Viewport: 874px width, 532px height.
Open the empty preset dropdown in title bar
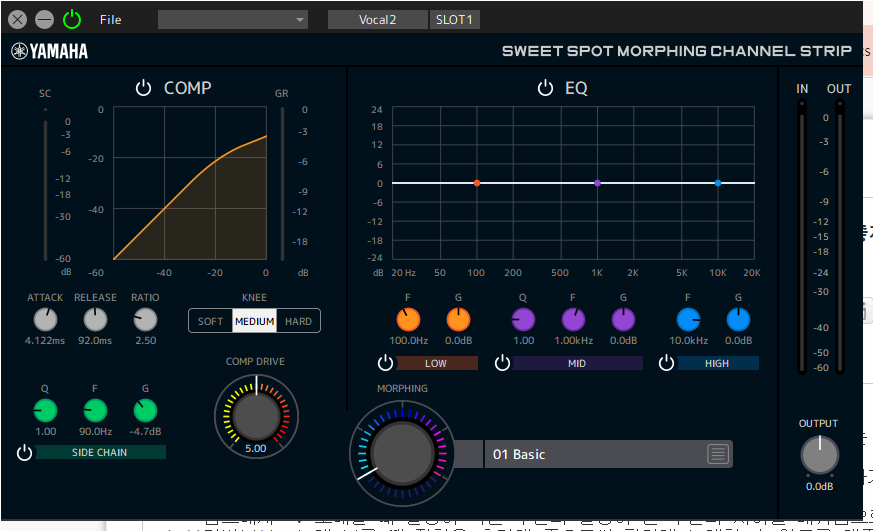(x=233, y=20)
